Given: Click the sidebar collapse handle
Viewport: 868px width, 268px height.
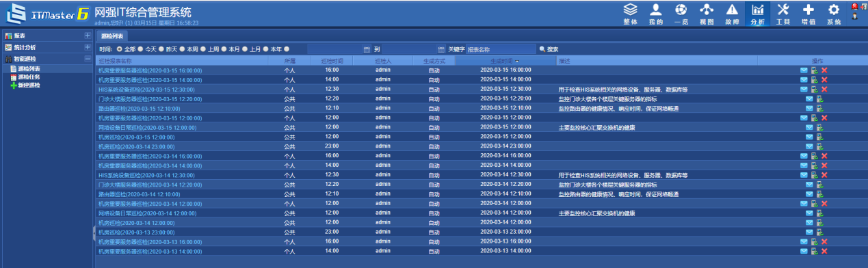Looking at the screenshot, I should 94,233.
